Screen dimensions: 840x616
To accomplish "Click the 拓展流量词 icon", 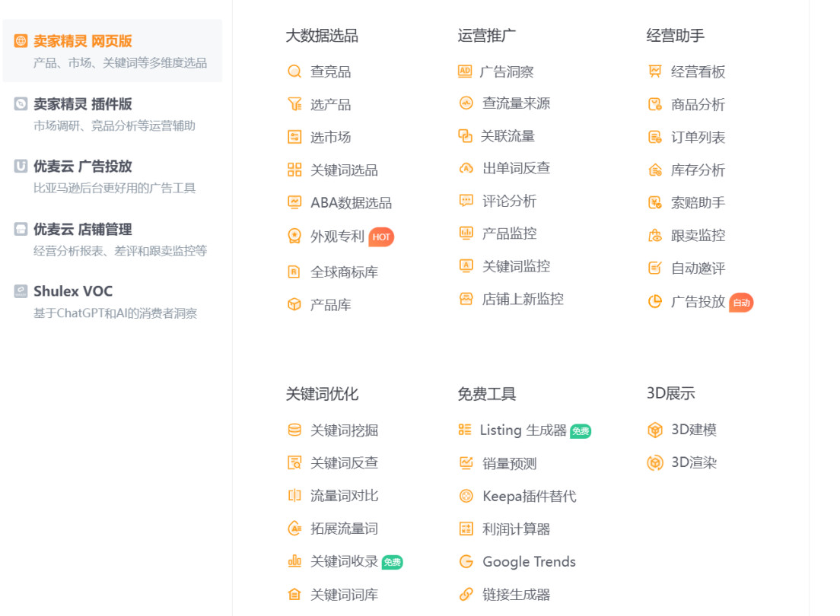I will click(x=294, y=528).
